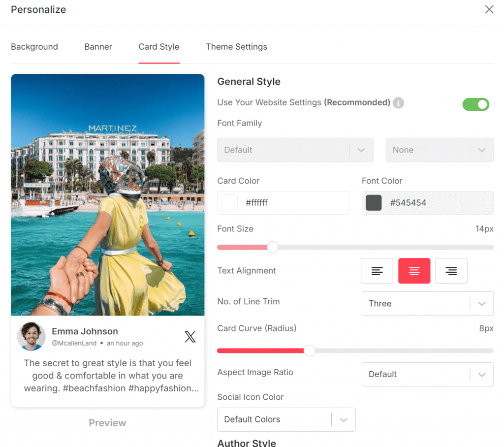504x447 pixels.
Task: Select center text alignment icon
Action: click(414, 271)
